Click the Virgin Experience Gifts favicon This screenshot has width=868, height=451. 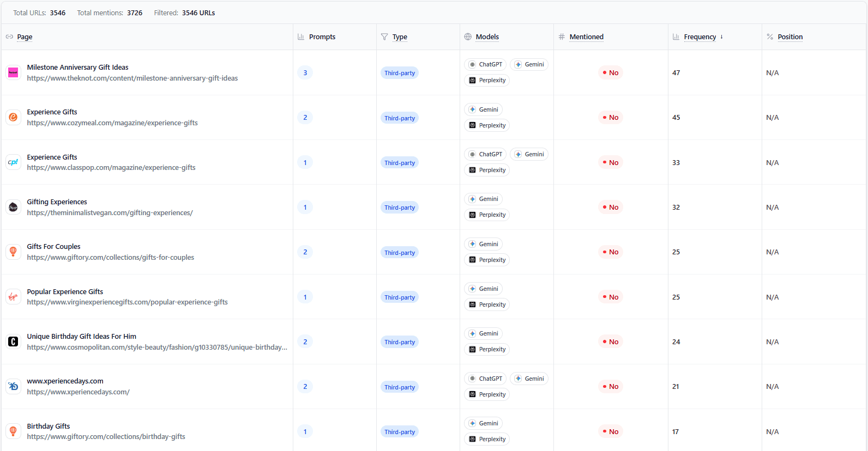13,297
